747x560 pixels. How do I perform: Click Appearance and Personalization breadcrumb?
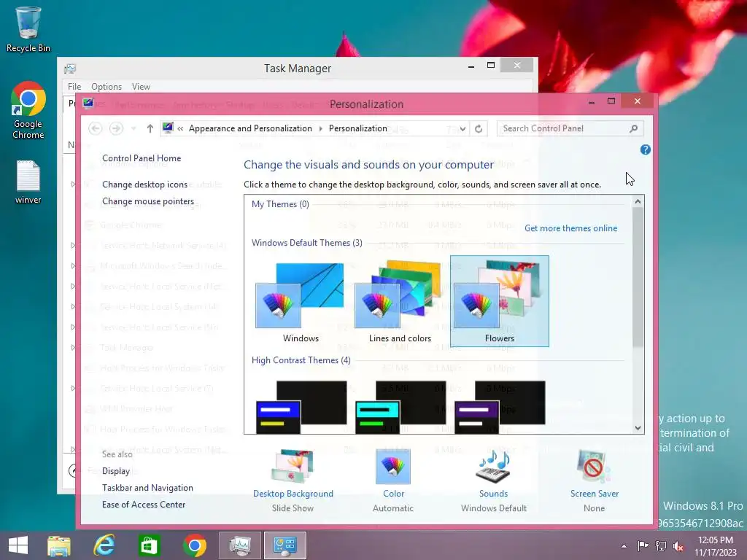click(x=250, y=128)
